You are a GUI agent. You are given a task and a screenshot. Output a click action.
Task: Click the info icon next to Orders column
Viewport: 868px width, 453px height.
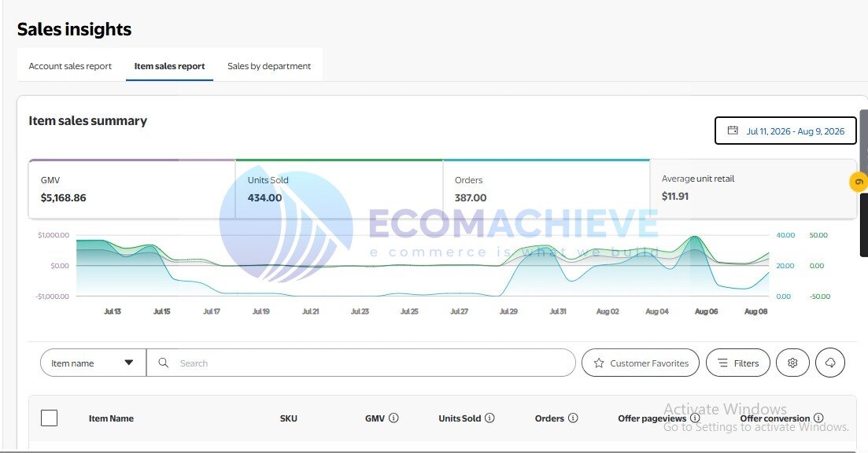tap(573, 418)
